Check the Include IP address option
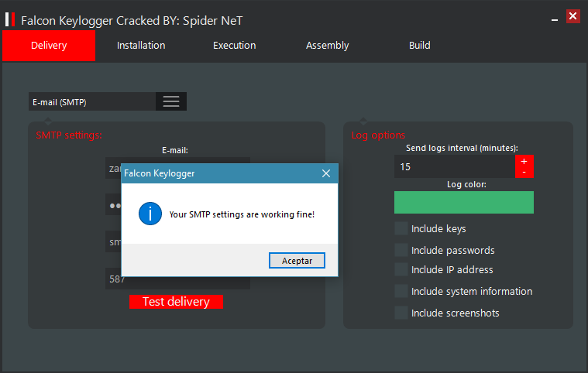The image size is (588, 373). point(401,269)
